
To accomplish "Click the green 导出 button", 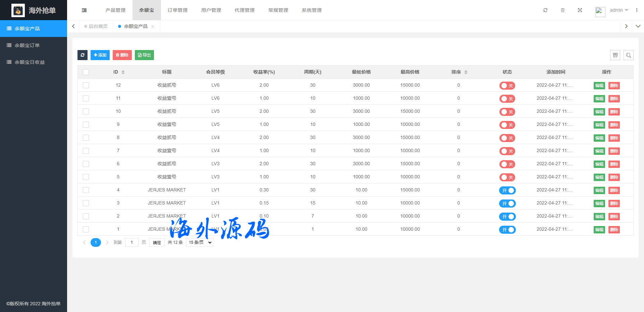I will click(144, 55).
